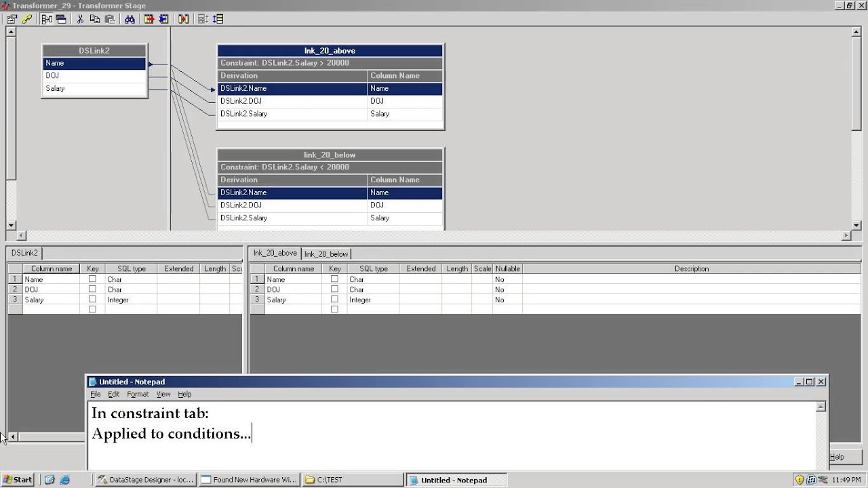Image resolution: width=868 pixels, height=488 pixels.
Task: Open the C:\TEST taskbar button
Action: point(353,480)
